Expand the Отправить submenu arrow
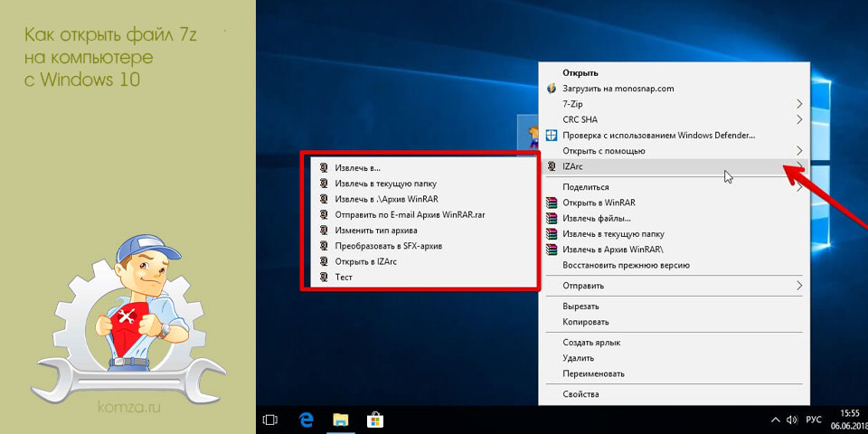This screenshot has height=434, width=868. tap(799, 286)
